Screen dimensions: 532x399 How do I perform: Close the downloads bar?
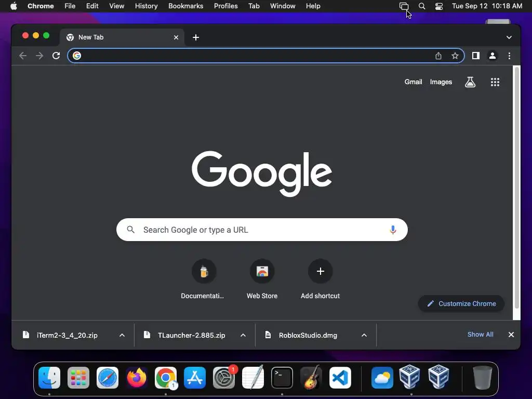pos(511,335)
